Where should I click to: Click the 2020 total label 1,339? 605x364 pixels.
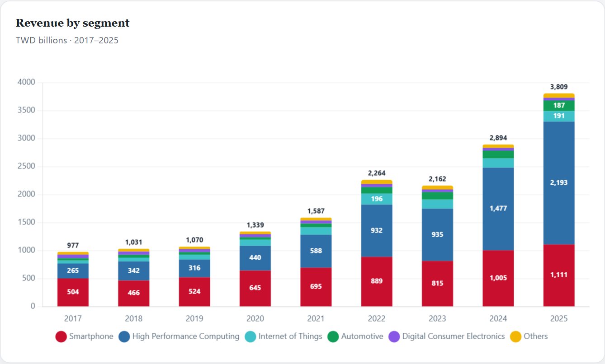(255, 225)
